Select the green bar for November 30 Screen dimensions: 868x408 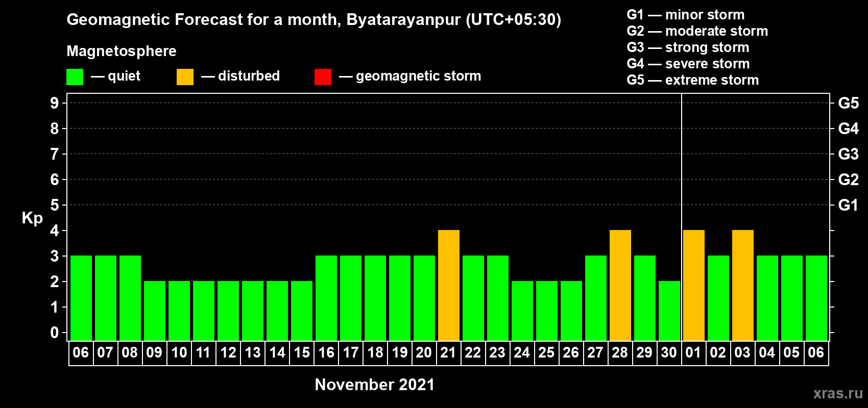click(x=669, y=311)
